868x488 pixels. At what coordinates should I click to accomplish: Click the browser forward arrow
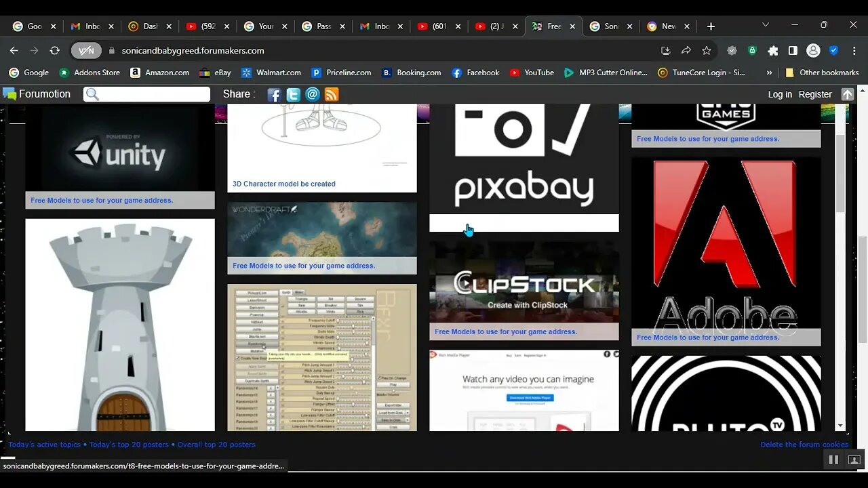(34, 51)
